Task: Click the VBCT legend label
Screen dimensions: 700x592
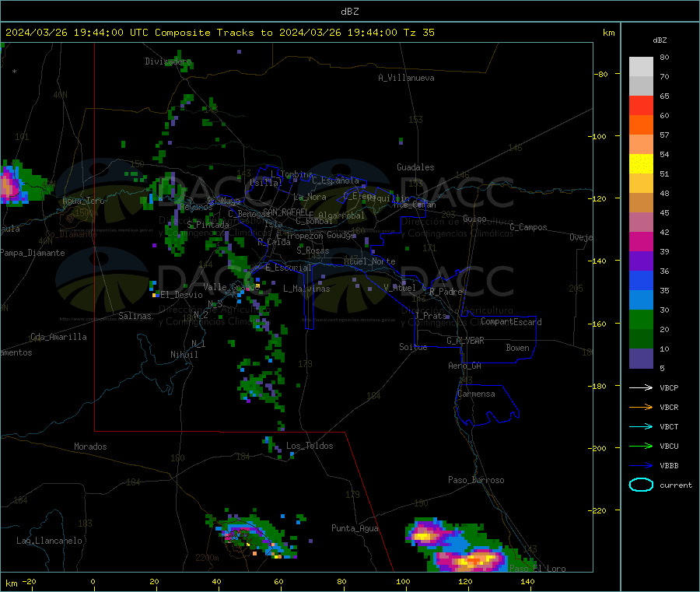Action: point(669,427)
